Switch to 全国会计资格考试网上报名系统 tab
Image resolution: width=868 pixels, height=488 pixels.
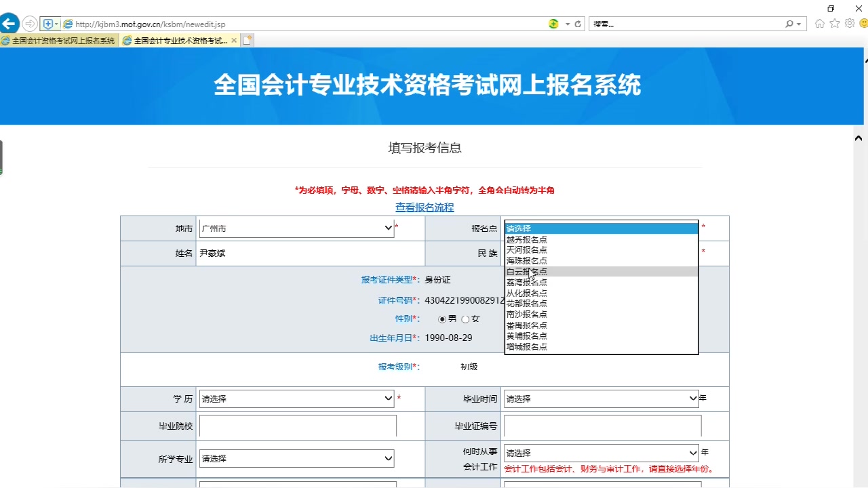tap(59, 41)
